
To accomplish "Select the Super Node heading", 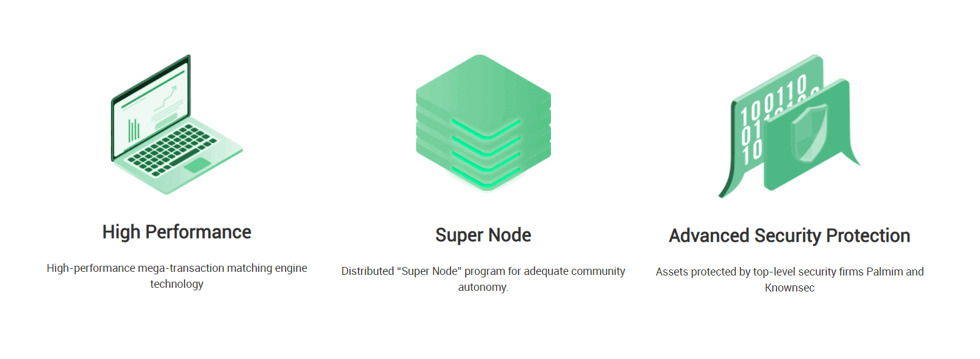I will 483,235.
